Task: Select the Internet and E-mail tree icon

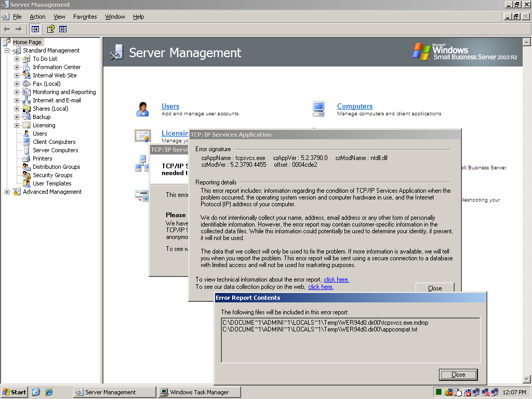Action: [26, 100]
